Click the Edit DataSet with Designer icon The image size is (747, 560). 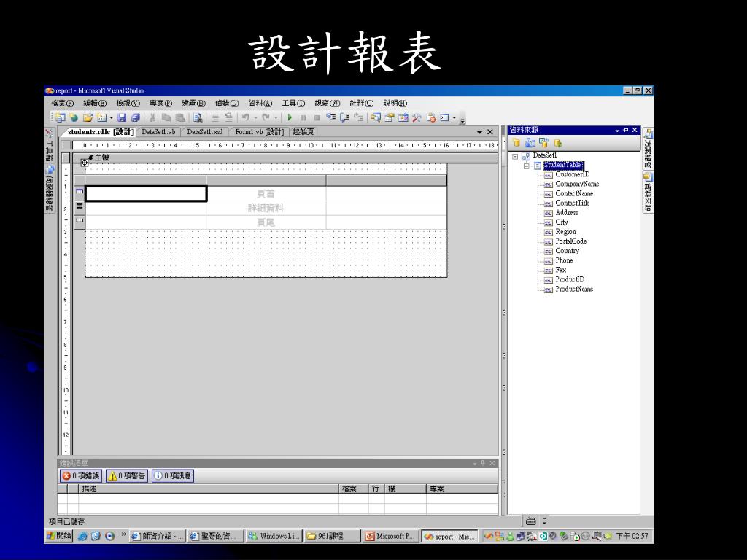pyautogui.click(x=530, y=142)
